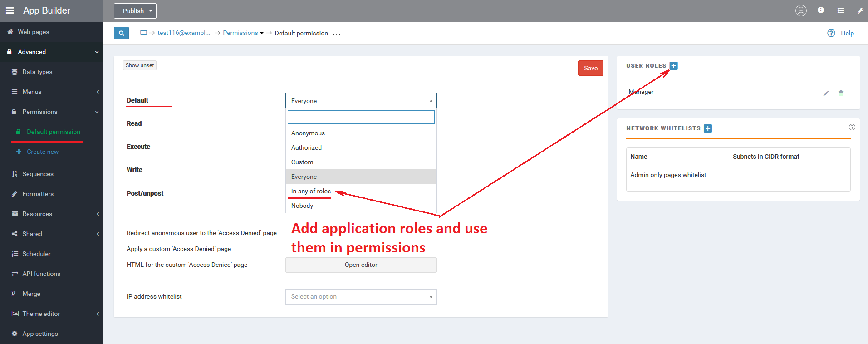Viewport: 868px width, 344px height.
Task: Click Create new under Permissions
Action: pyautogui.click(x=43, y=152)
